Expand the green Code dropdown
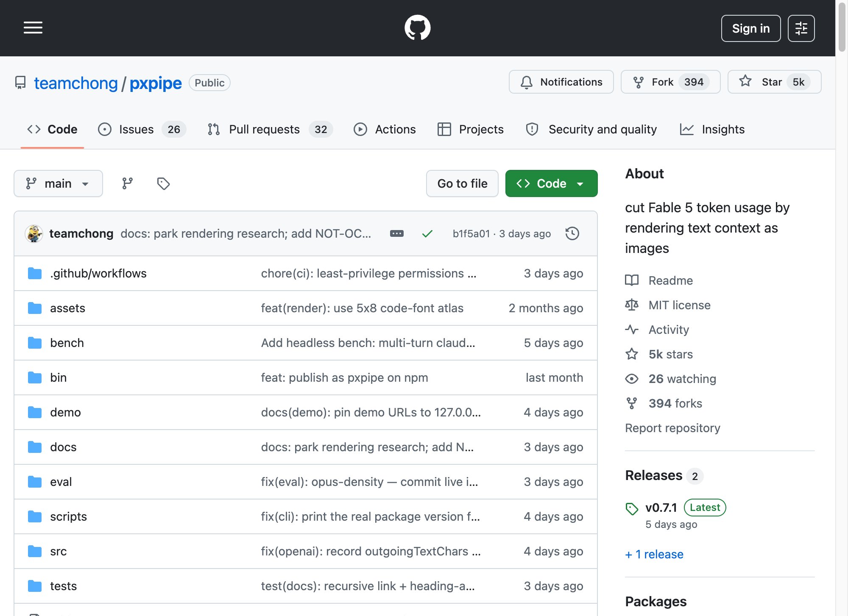Viewport: 848px width, 616px height. (551, 183)
